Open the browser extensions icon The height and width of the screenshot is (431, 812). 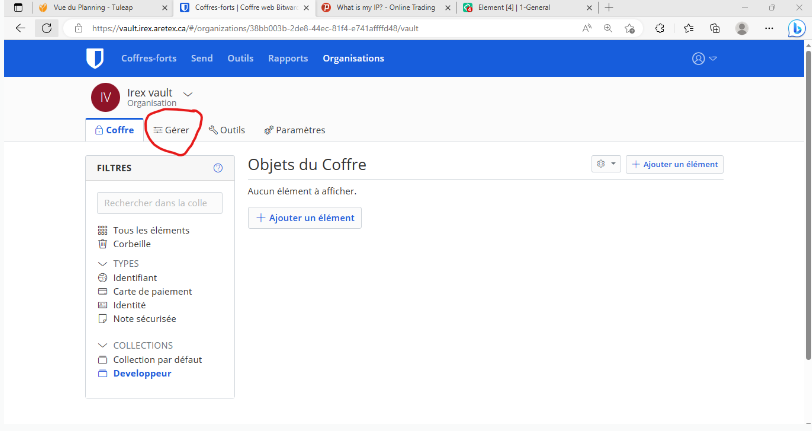pyautogui.click(x=660, y=28)
